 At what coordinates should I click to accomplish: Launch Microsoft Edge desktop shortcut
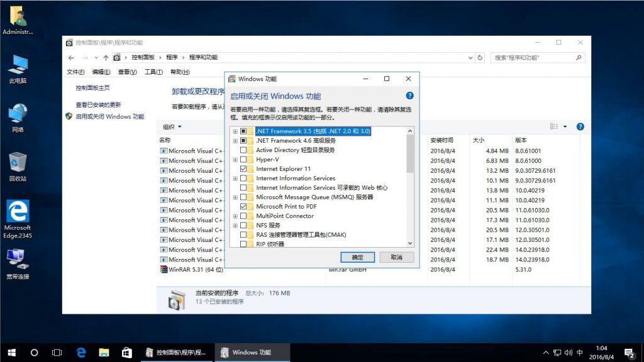[18, 219]
